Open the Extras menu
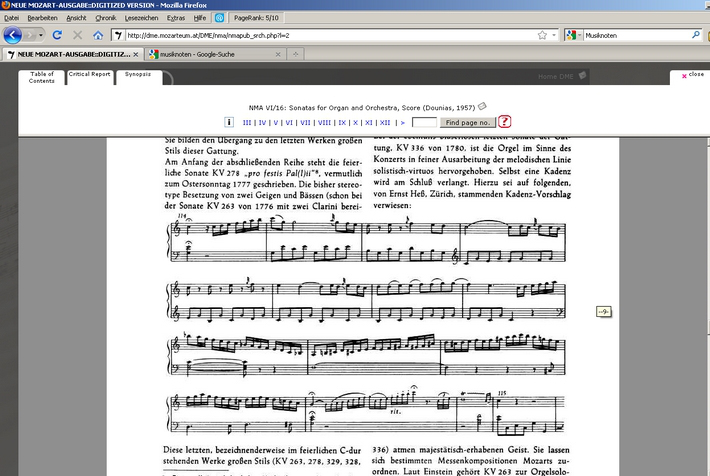This screenshot has width=710, height=476. tap(176, 18)
